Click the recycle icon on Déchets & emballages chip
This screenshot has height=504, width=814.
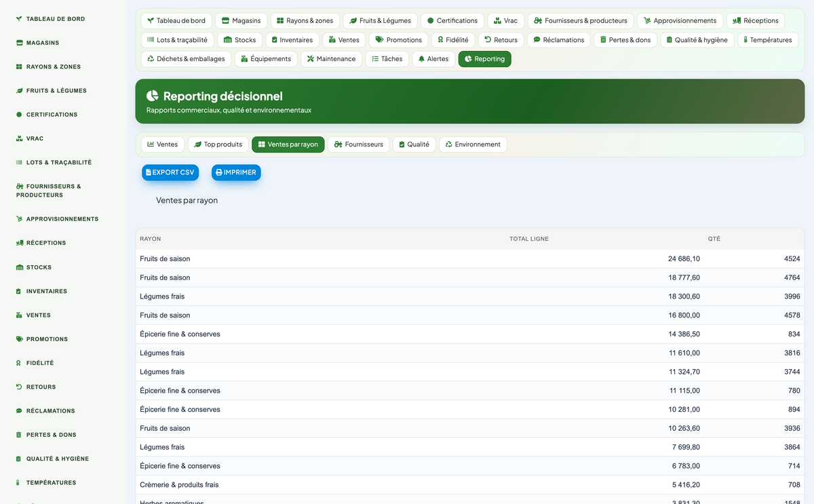(x=151, y=59)
